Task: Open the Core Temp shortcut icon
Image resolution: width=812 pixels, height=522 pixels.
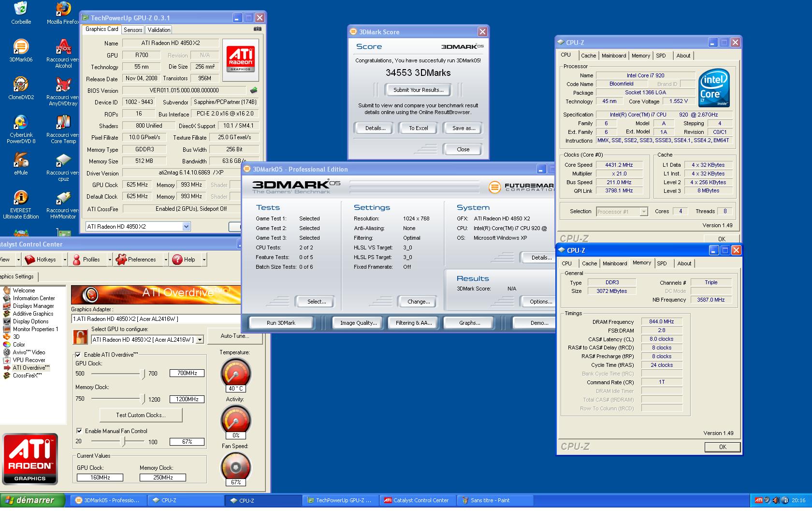Action: [63, 122]
